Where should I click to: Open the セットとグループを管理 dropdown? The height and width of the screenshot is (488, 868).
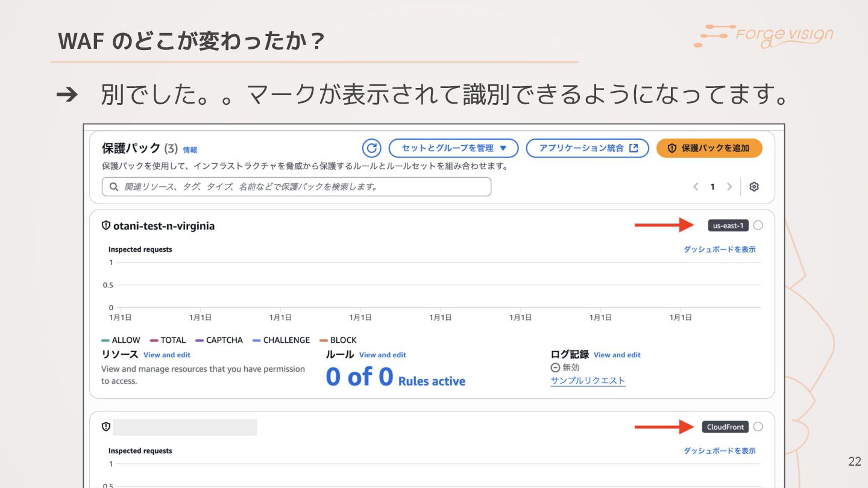coord(453,148)
